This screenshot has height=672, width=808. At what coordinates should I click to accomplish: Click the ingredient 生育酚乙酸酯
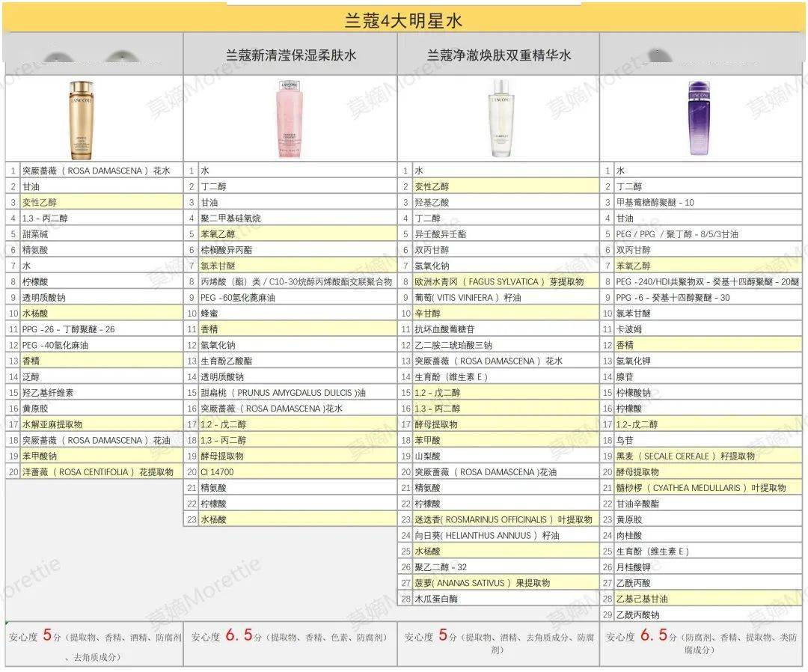tap(227, 361)
